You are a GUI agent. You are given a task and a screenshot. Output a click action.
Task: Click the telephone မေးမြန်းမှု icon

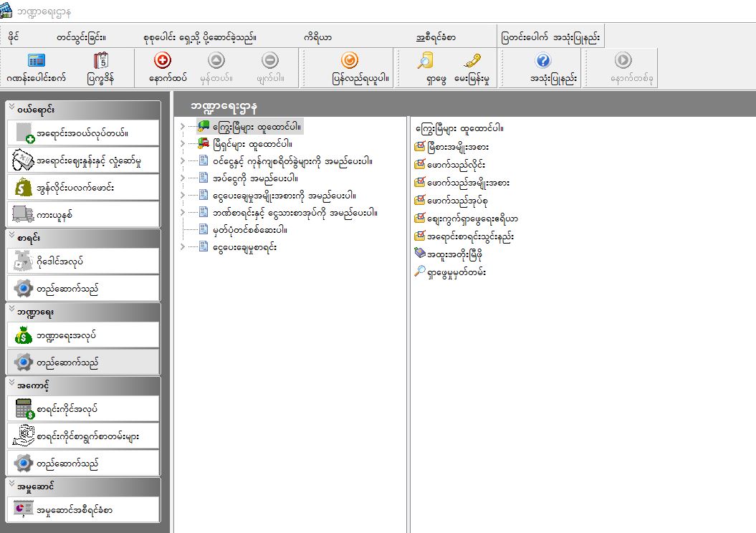tap(471, 62)
